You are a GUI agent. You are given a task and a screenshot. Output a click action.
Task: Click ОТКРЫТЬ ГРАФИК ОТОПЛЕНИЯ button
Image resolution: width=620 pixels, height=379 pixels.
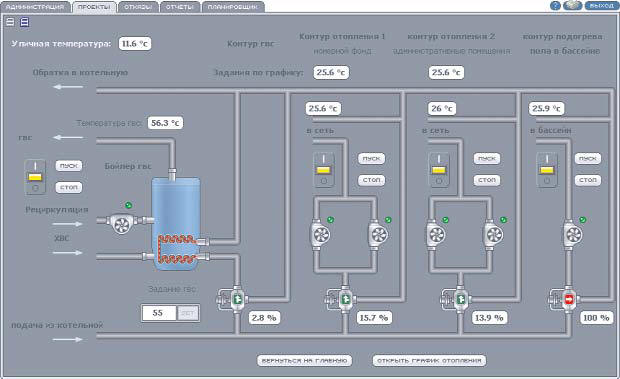tap(429, 360)
